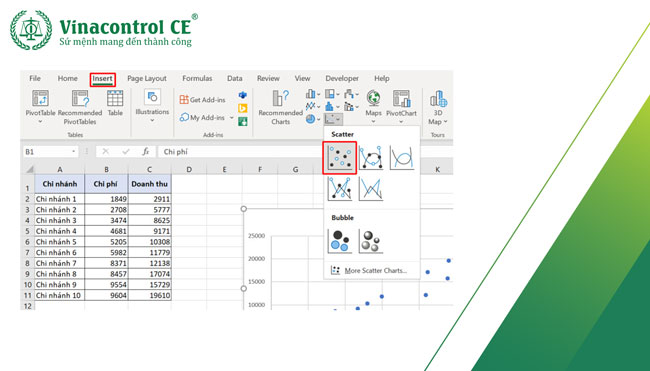Open the View tab

pyautogui.click(x=302, y=78)
